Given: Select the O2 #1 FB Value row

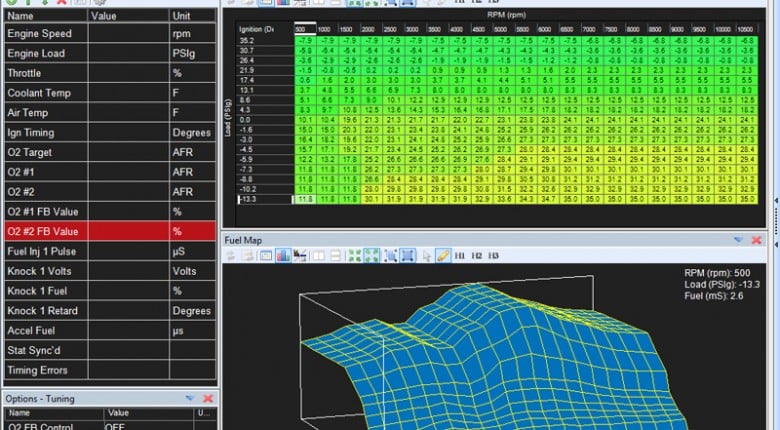Looking at the screenshot, I should [x=110, y=212].
